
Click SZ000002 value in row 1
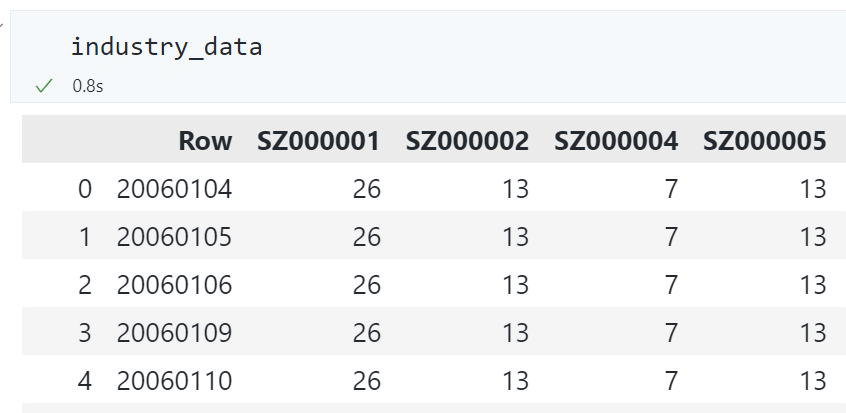(515, 237)
